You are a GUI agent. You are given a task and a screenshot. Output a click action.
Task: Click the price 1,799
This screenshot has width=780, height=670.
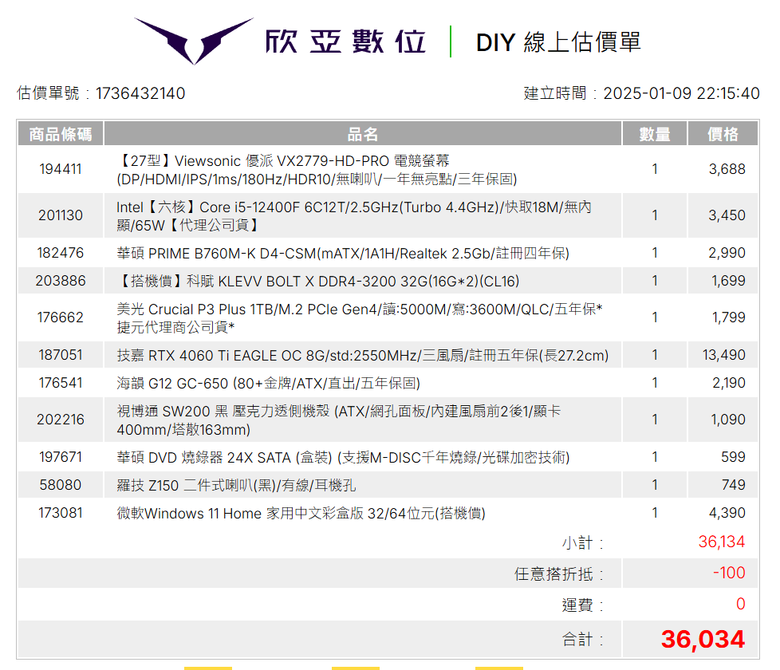tap(728, 317)
